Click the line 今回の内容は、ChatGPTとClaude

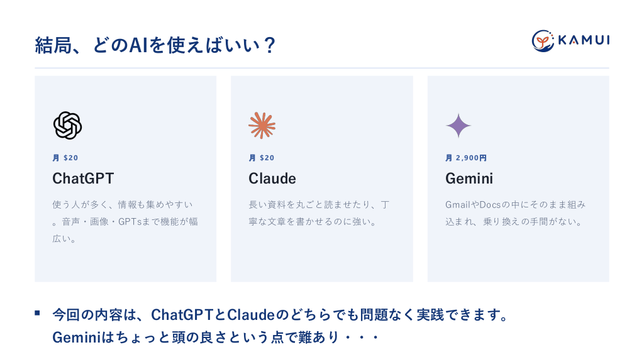click(281, 315)
